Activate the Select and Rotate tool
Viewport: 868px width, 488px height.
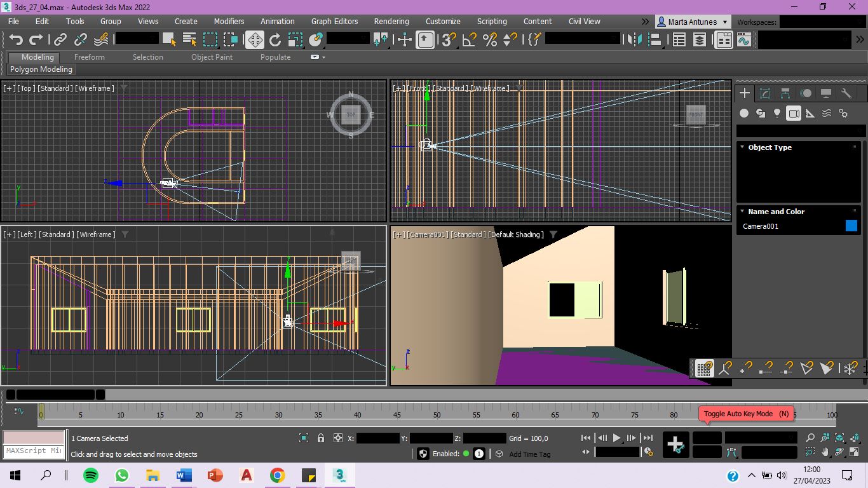coord(275,40)
